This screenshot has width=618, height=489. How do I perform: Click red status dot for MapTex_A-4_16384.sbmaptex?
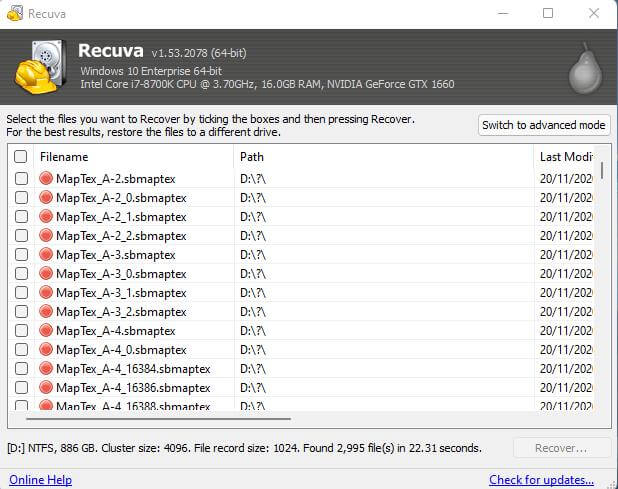[x=46, y=368]
